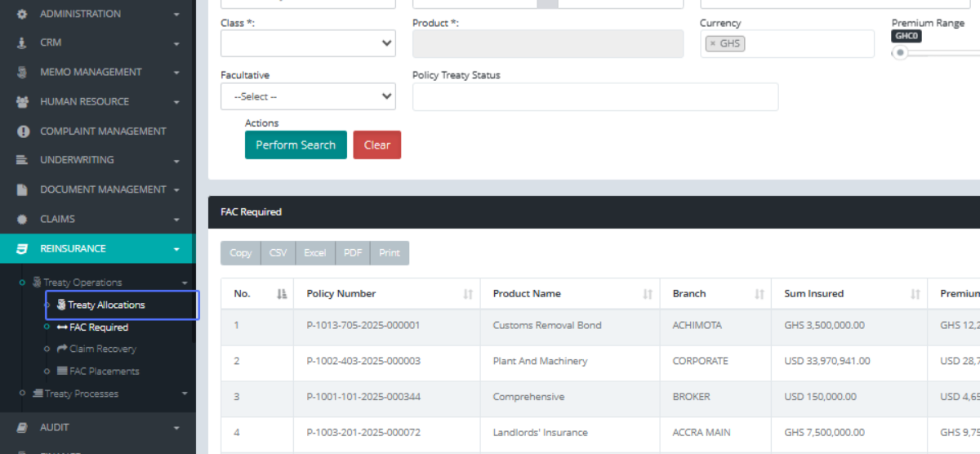Open the Facultative select dropdown

308,96
